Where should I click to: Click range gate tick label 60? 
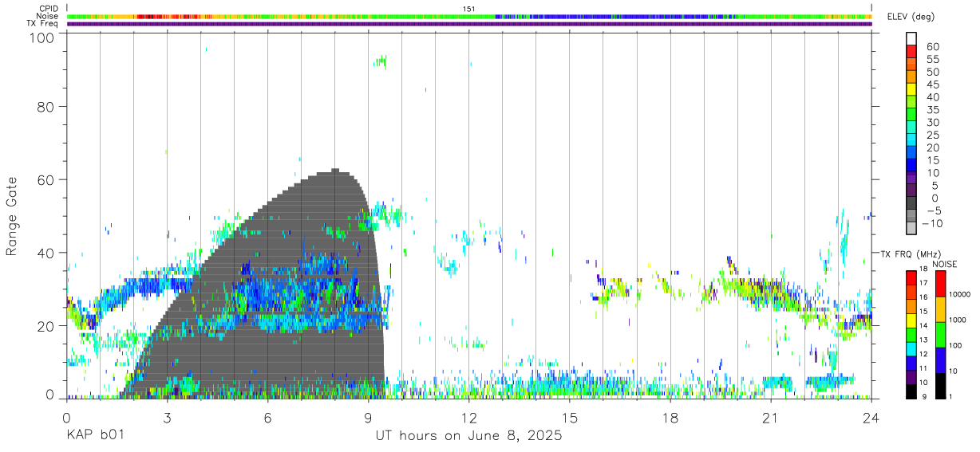click(x=46, y=179)
